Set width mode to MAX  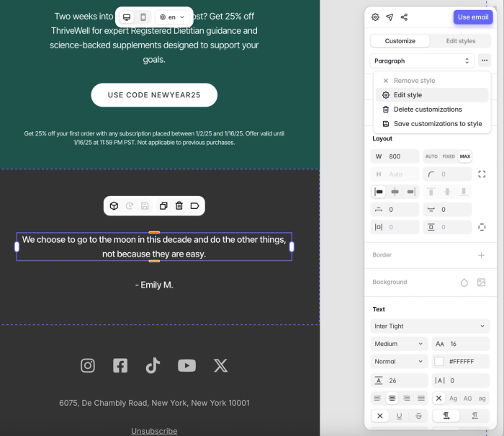tap(465, 156)
